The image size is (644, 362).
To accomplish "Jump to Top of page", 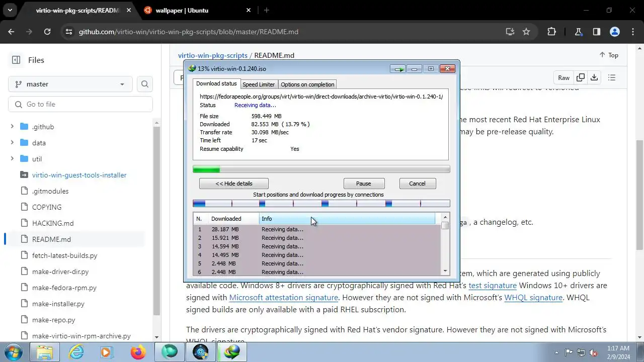I will coord(609,55).
